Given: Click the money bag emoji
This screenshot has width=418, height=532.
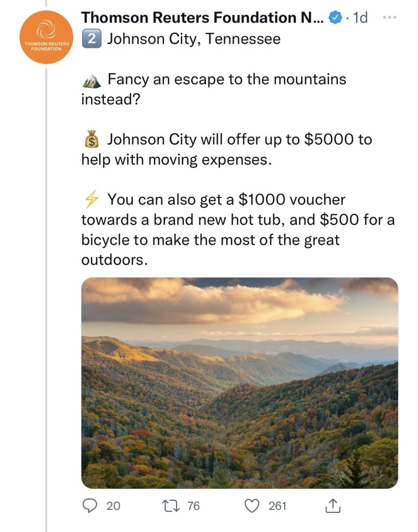Looking at the screenshot, I should (91, 140).
